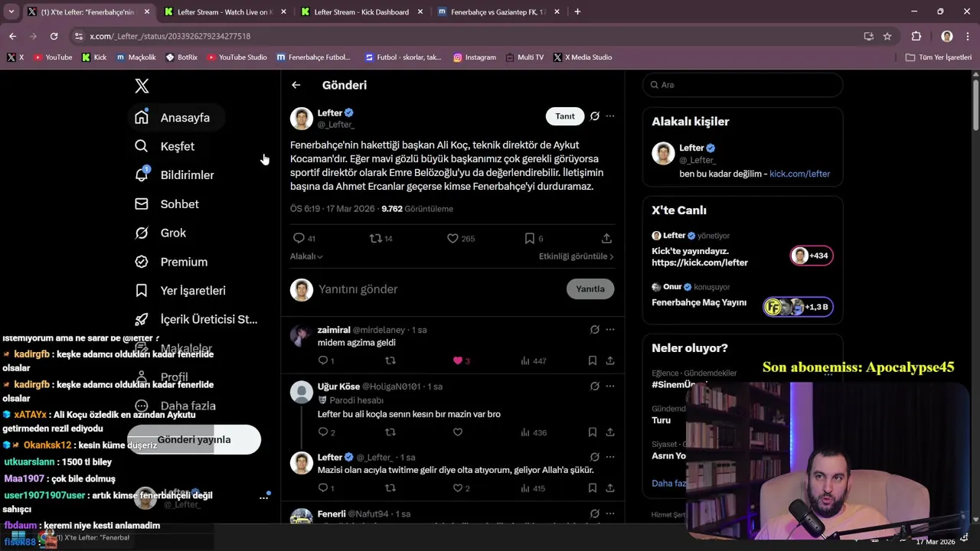Click the Ara search field

743,85
